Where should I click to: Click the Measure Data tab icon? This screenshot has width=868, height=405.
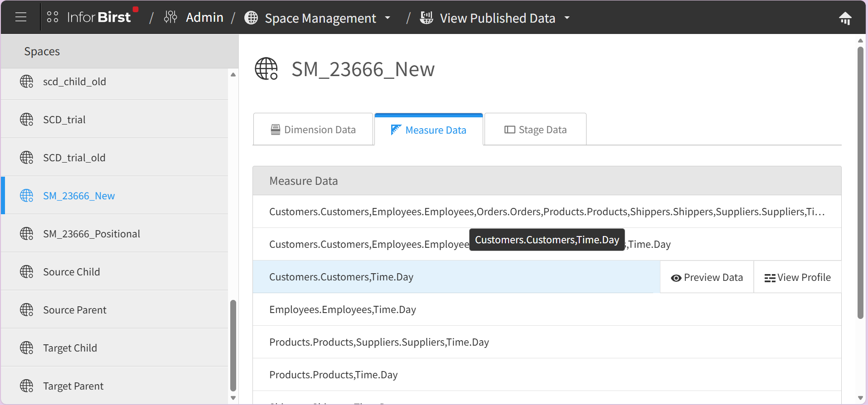[x=396, y=130]
